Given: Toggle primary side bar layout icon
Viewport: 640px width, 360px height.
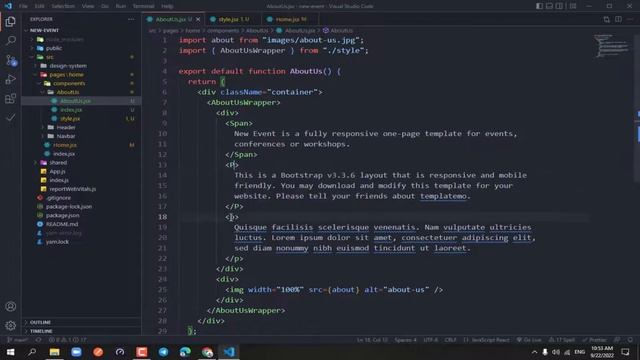Looking at the screenshot, I should click(x=540, y=6).
